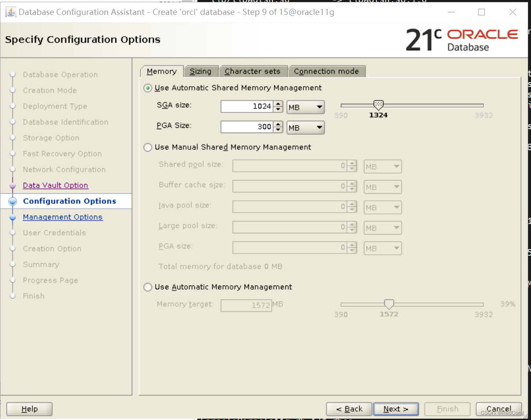Click into the PGA Size field
The image size is (531, 420).
247,127
